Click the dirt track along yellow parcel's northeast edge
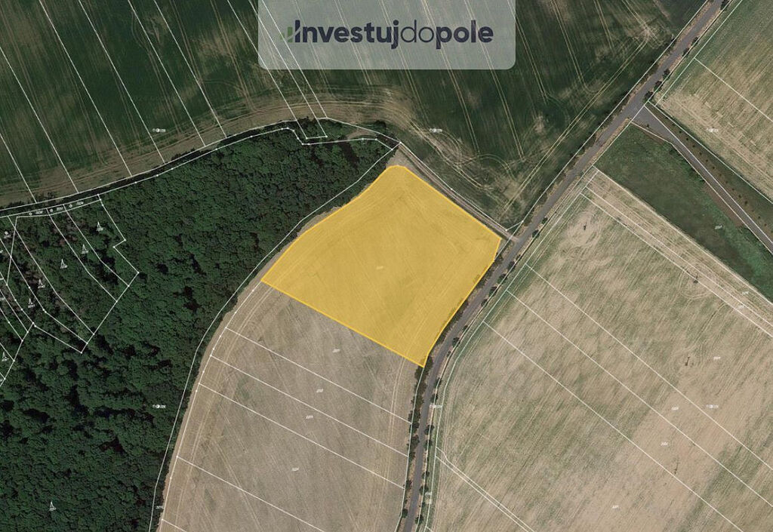 point(454,195)
